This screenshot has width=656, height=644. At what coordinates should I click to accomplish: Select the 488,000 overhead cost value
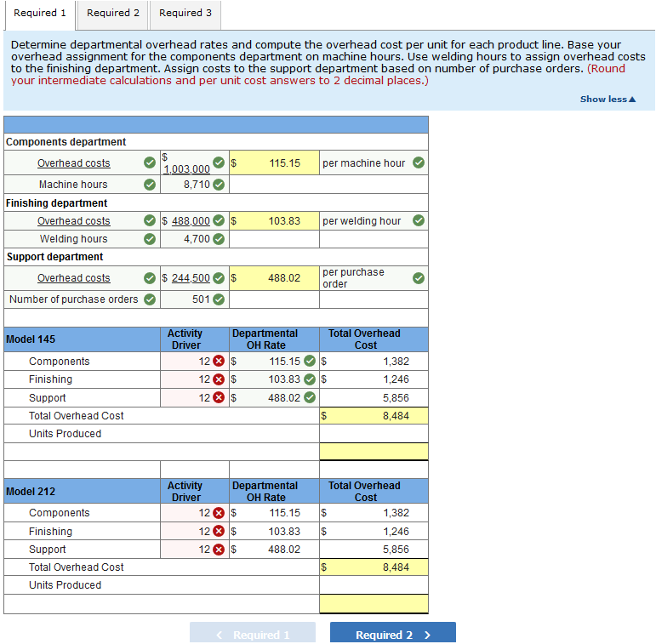pyautogui.click(x=191, y=221)
